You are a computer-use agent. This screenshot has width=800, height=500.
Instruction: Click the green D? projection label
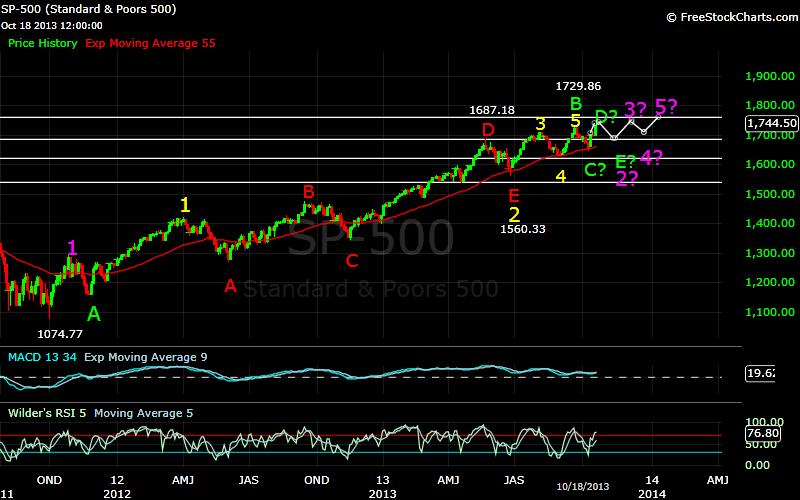coord(607,117)
